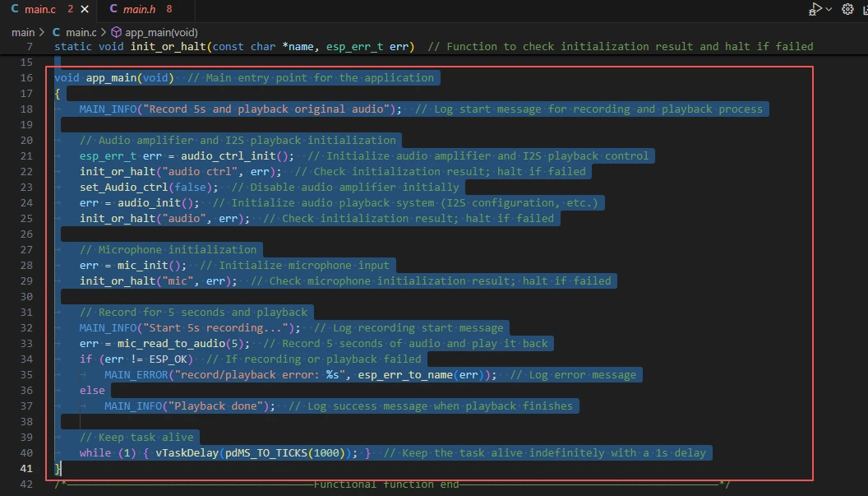Click the Debug C/C++ file run icon
This screenshot has height=496, width=868.
click(815, 9)
